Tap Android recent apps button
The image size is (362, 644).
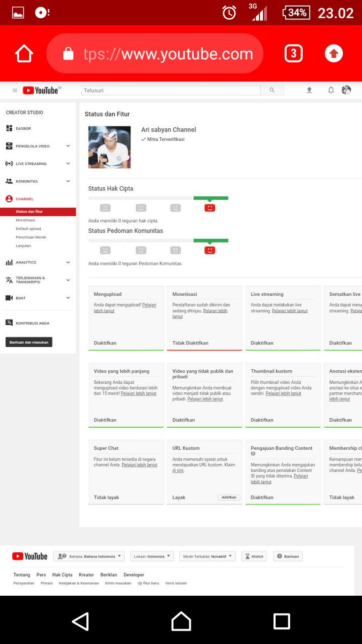coord(282,621)
